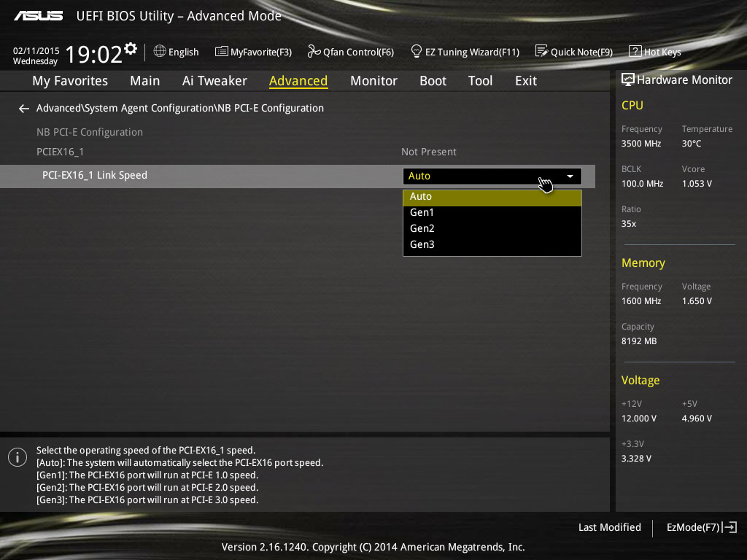This screenshot has width=747, height=560.
Task: Click the EzMode exit arrow icon
Action: click(x=729, y=527)
